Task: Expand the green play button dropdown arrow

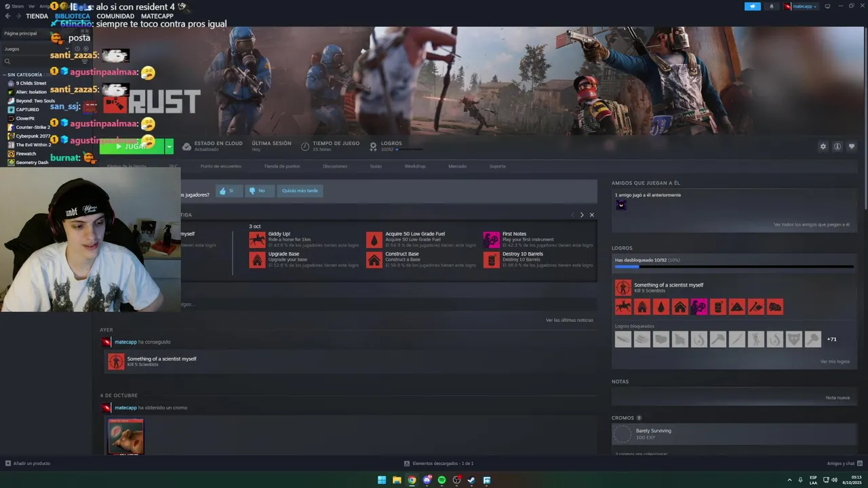Action: point(169,146)
